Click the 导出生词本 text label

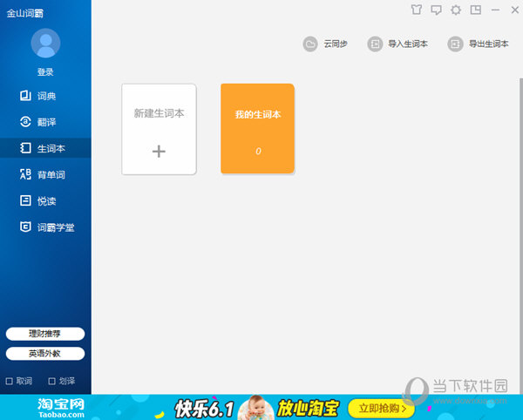tap(489, 44)
